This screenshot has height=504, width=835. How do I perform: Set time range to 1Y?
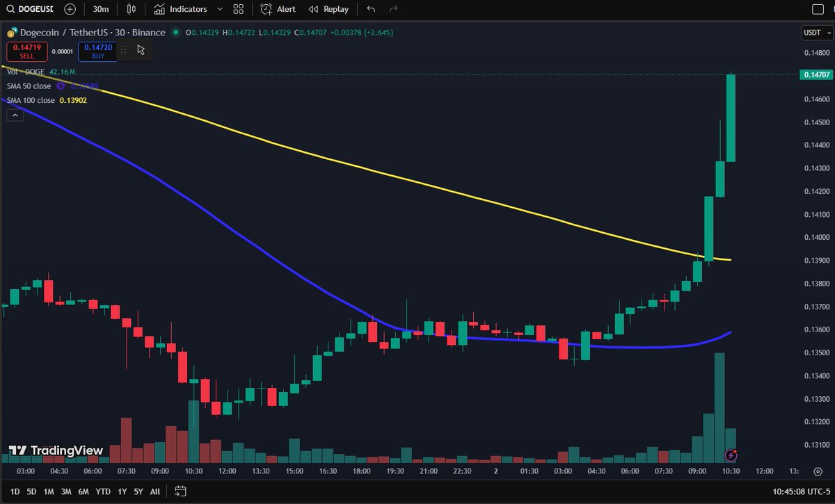tap(122, 491)
